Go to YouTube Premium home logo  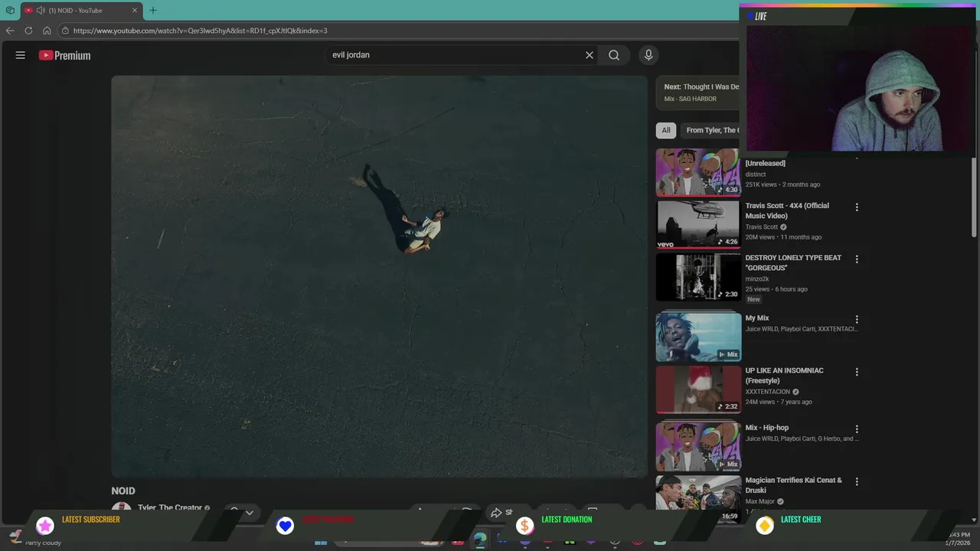point(64,55)
